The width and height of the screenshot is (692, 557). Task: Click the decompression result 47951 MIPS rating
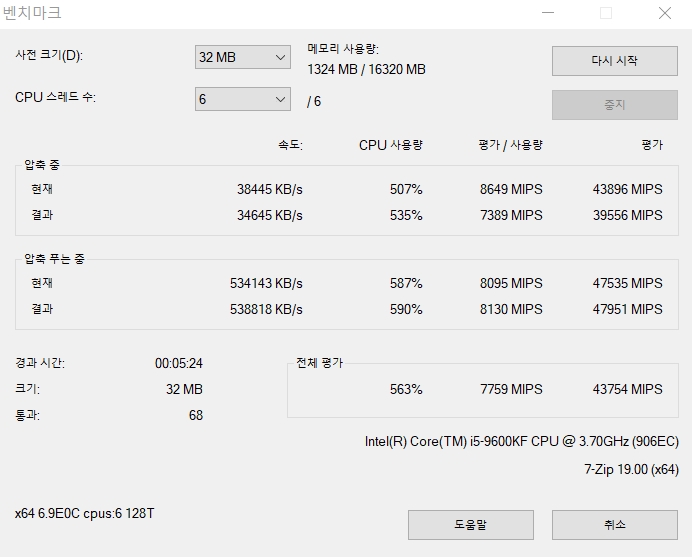pos(627,309)
